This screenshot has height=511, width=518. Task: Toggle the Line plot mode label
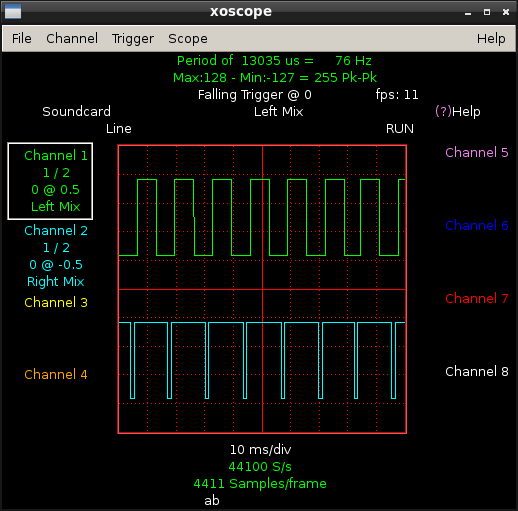coord(119,129)
